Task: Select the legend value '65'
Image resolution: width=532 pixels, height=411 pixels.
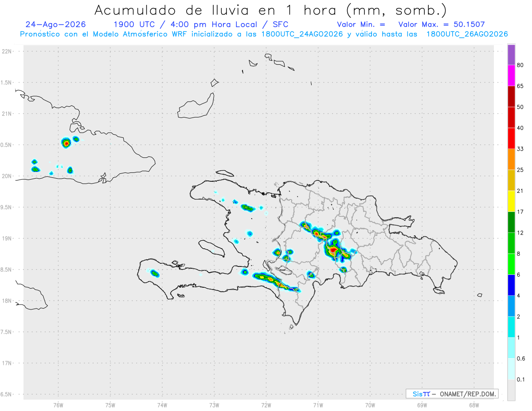Action: [520, 86]
